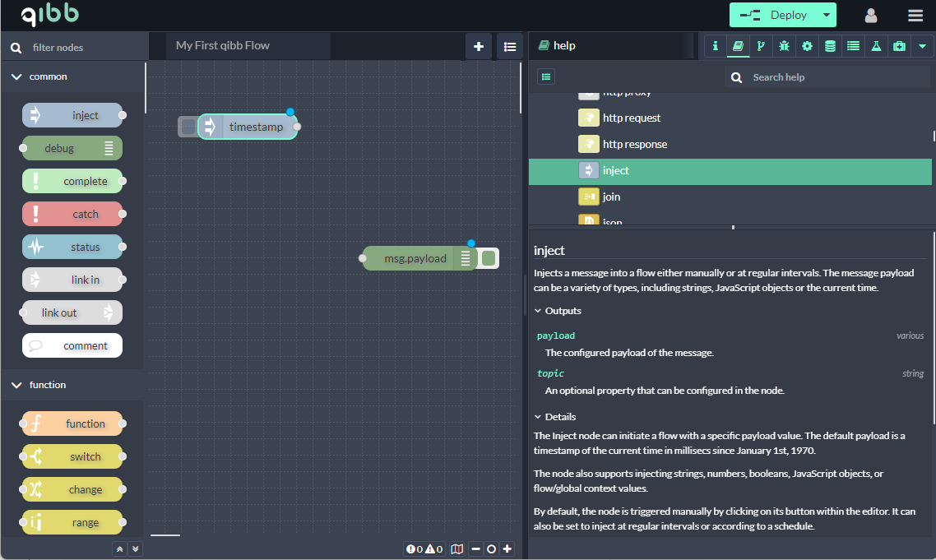
Task: Click the 'topic' output property name
Action: click(x=550, y=373)
